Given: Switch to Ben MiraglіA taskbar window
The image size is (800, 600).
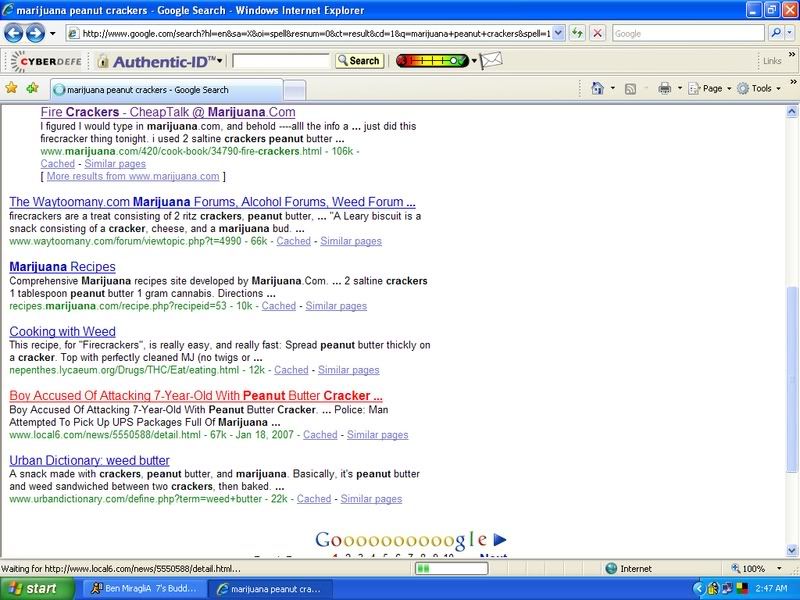Looking at the screenshot, I should point(143,589).
